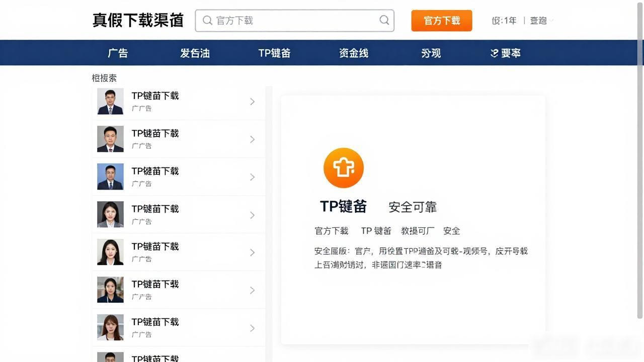Click the vertical page scrollbar on the right
Viewport: 644px width, 362px height.
pos(640,161)
